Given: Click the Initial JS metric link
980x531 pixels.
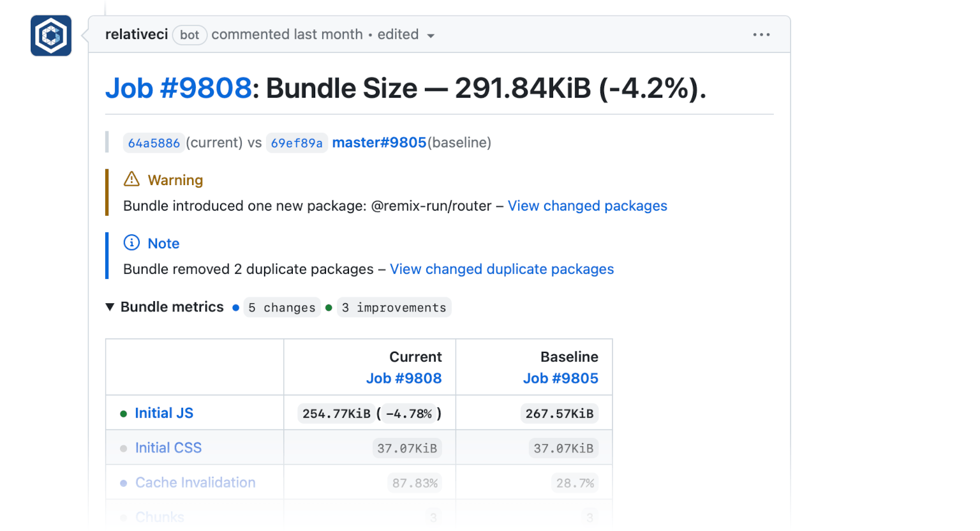Looking at the screenshot, I should (x=164, y=413).
